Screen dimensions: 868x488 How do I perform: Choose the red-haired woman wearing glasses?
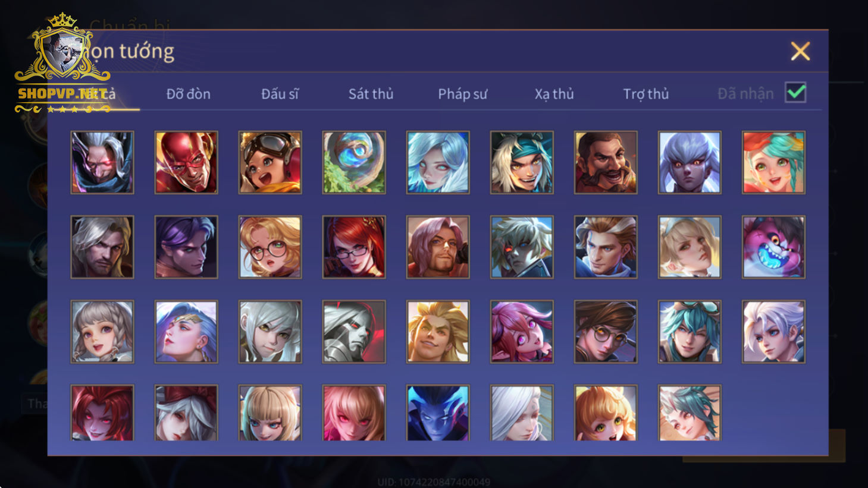point(354,247)
